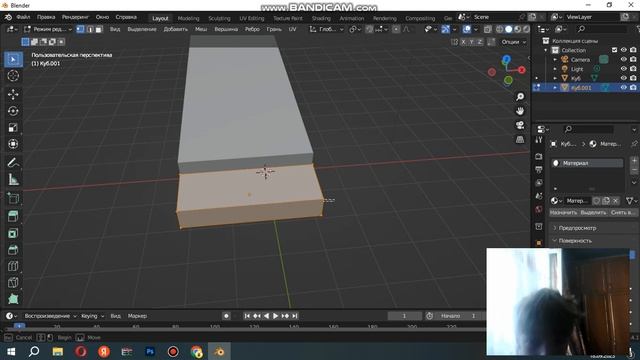Select the Extrude Region tool

13,216
